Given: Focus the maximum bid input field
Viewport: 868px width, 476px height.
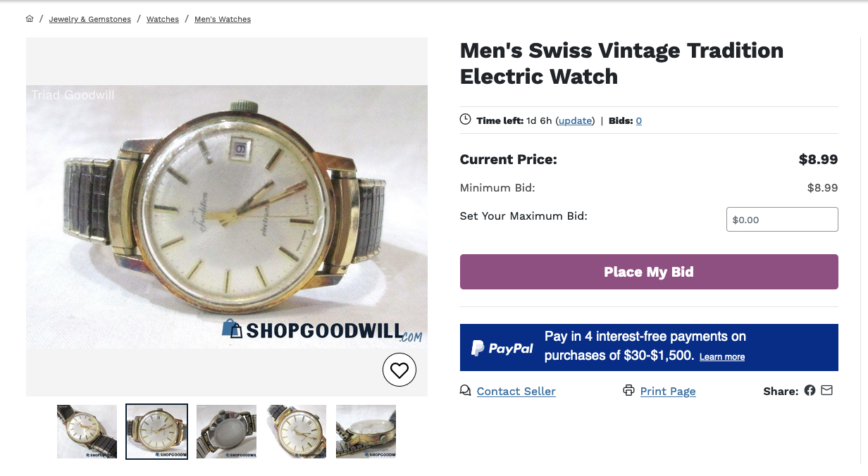Looking at the screenshot, I should [782, 220].
